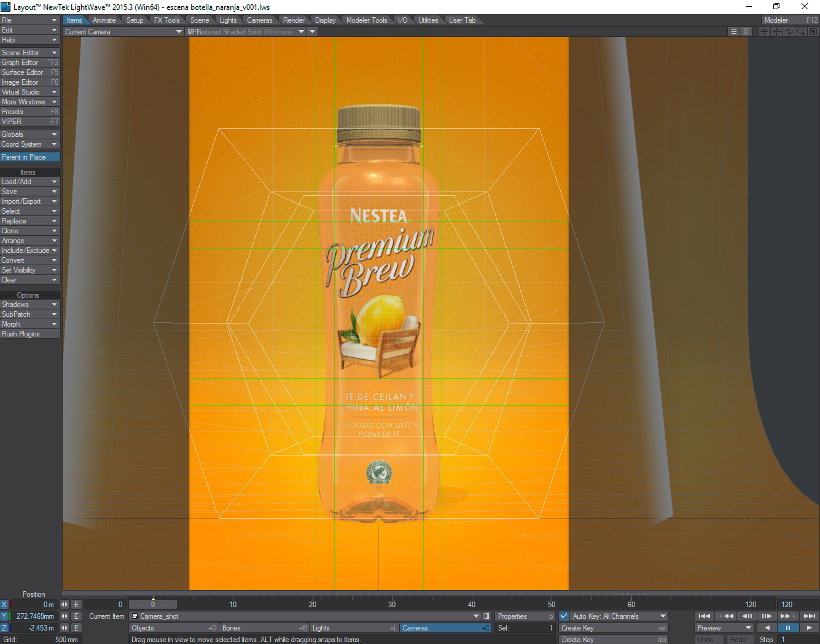Click the center-view crosshair icon
Screen dimensions: 820x644
(x=764, y=31)
